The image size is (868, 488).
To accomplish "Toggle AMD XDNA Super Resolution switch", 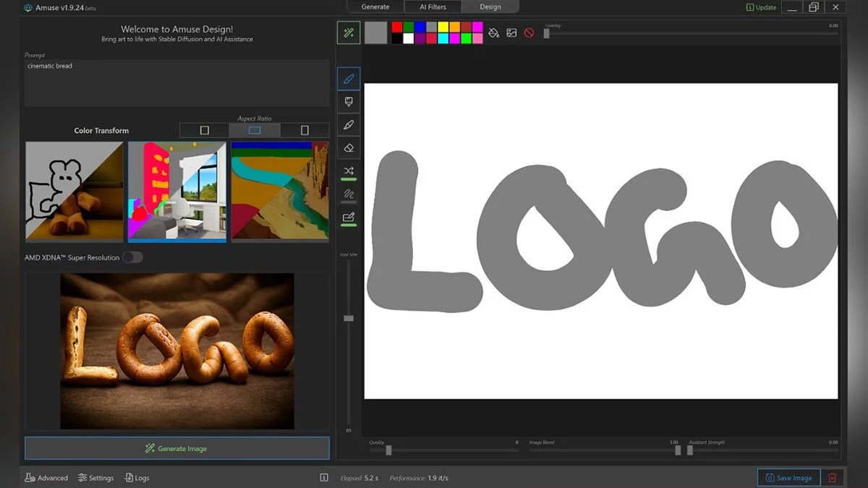I will pyautogui.click(x=132, y=257).
